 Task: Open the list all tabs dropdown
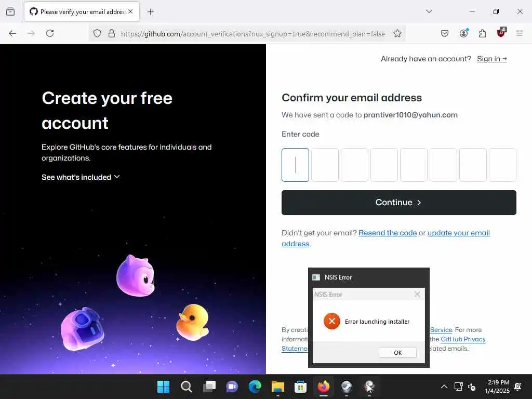point(429,11)
